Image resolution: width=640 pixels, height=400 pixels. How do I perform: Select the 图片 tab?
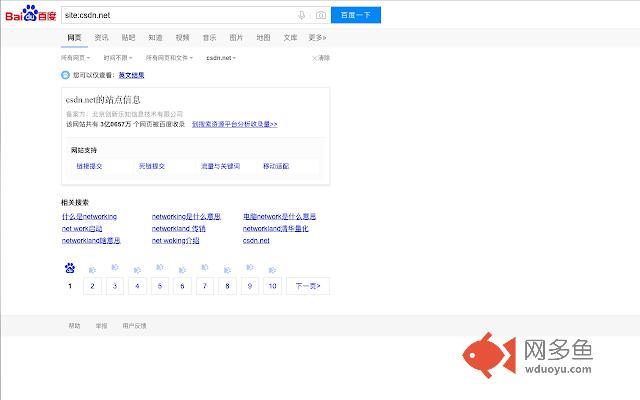tap(236, 38)
